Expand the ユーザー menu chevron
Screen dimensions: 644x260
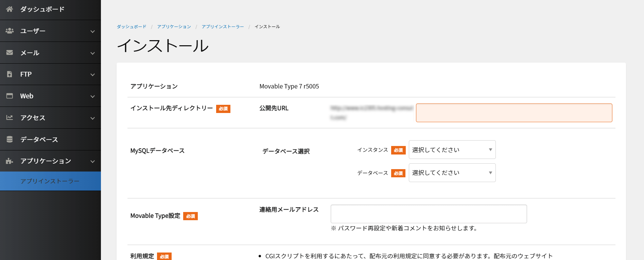click(92, 31)
